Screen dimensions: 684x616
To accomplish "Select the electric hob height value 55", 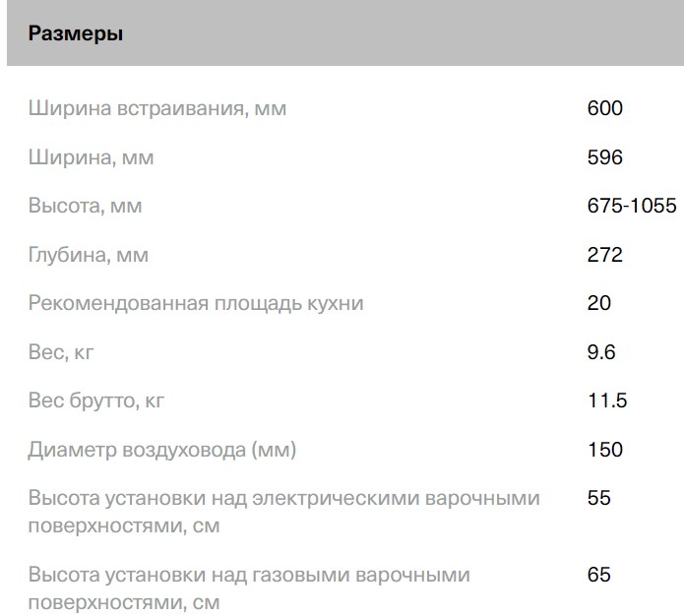I will pyautogui.click(x=598, y=498).
